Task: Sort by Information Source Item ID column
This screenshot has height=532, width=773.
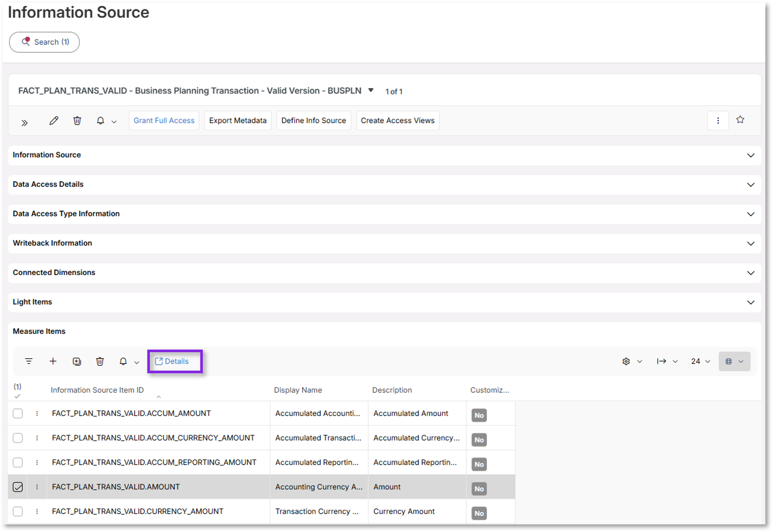Action: click(x=97, y=390)
